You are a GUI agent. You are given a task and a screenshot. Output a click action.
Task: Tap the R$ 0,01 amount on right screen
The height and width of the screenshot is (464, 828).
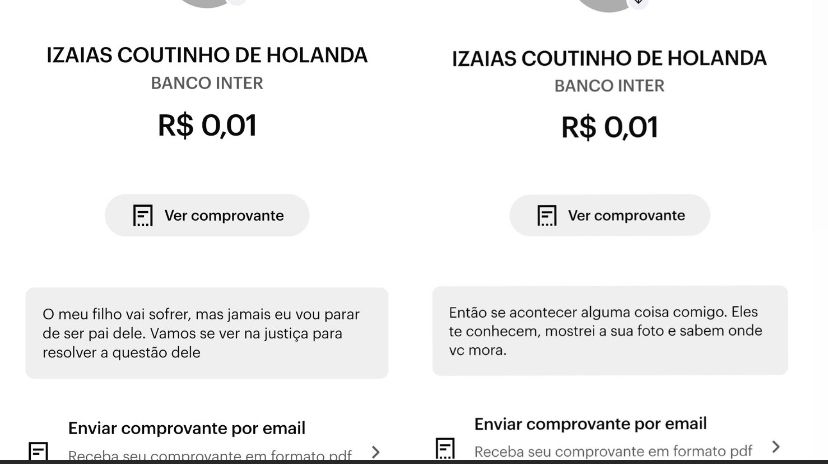point(609,127)
